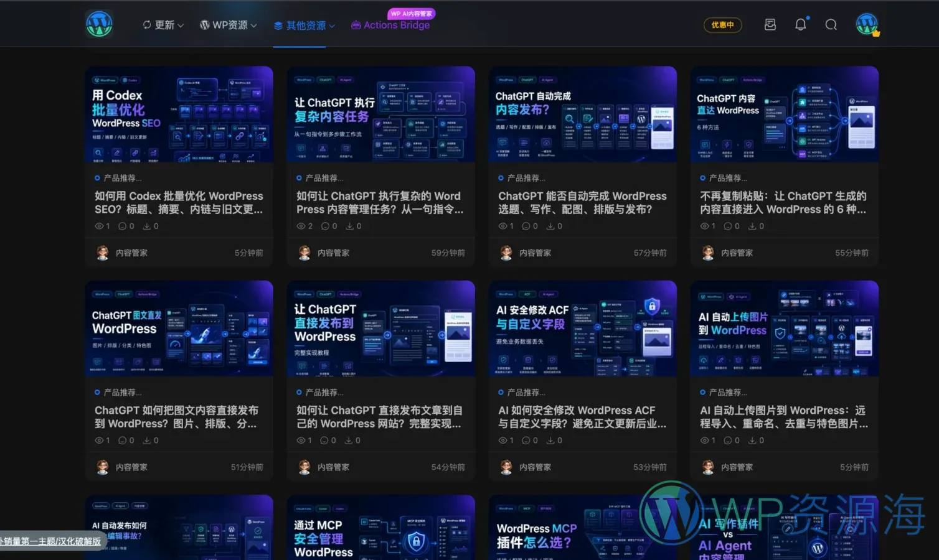The height and width of the screenshot is (560, 939).
Task: Click the views eye icon on the 直接发布文章 card
Action: click(x=301, y=441)
